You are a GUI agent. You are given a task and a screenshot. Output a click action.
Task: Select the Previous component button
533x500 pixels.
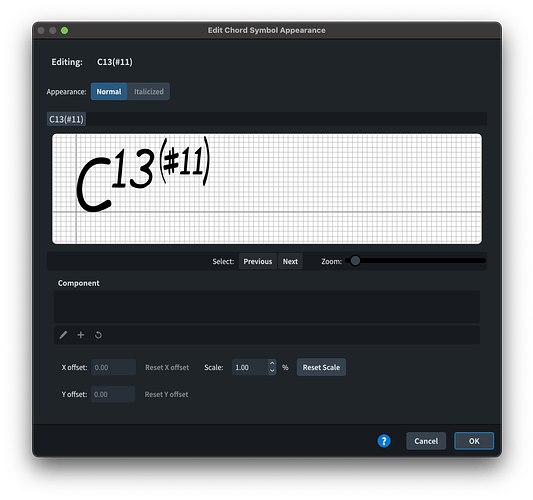(x=258, y=261)
